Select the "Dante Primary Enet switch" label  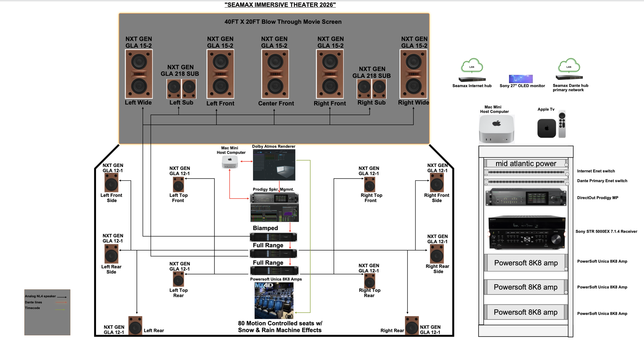point(602,181)
